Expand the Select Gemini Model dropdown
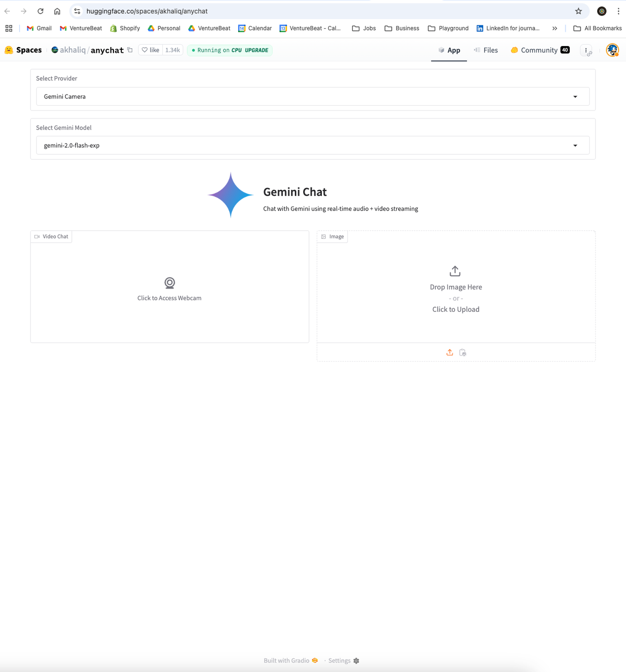Image resolution: width=626 pixels, height=672 pixels. point(313,145)
